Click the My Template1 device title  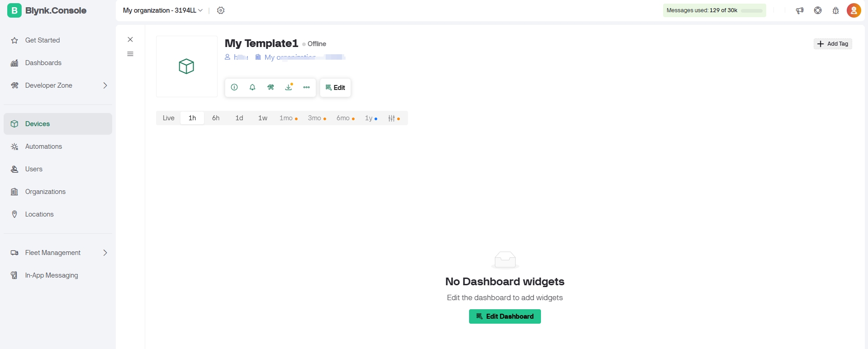(261, 43)
